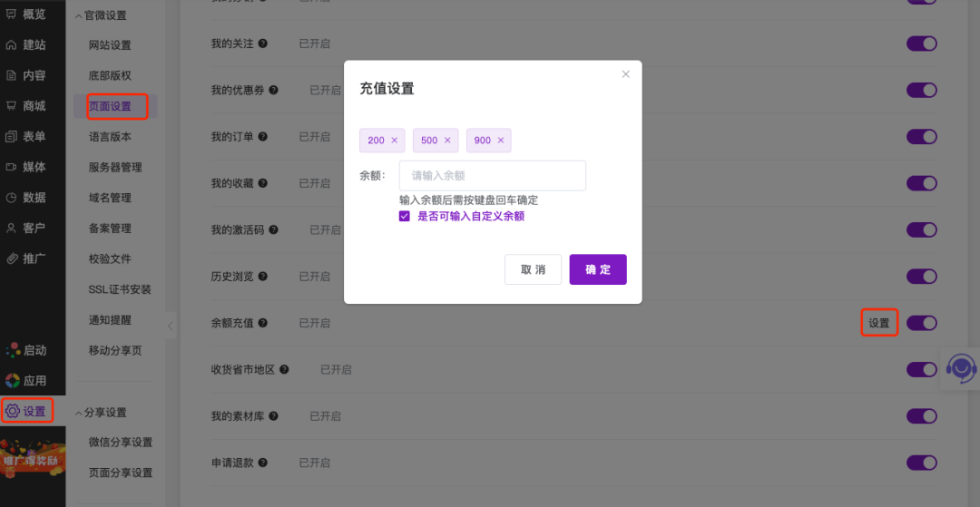Image resolution: width=980 pixels, height=507 pixels.
Task: Toggle the 我的关注 switch
Action: coord(922,44)
